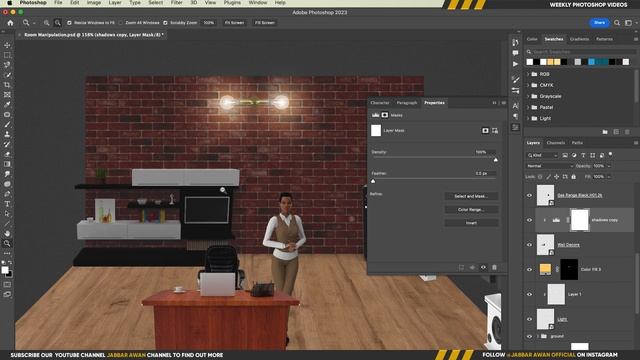The width and height of the screenshot is (640, 360).
Task: Open the Opacity value dropdown arrow
Action: pos(609,166)
